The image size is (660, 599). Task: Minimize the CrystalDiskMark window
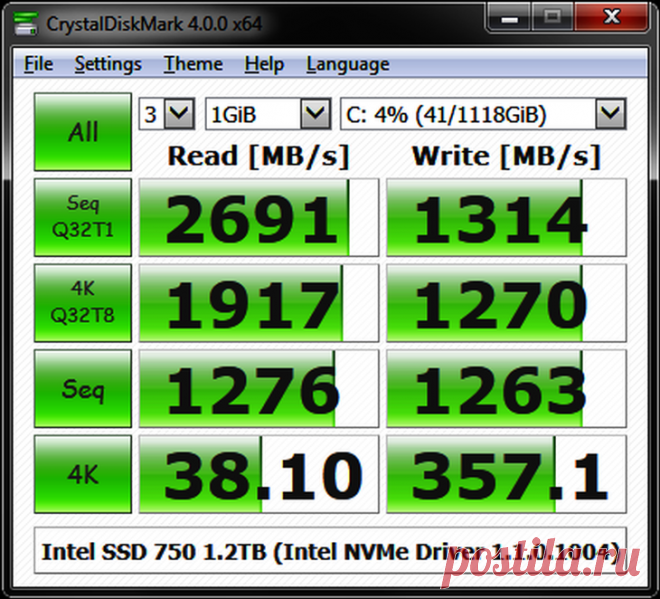click(x=509, y=18)
